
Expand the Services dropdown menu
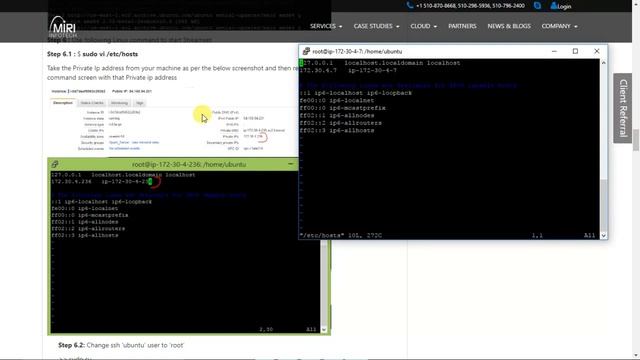(326, 26)
